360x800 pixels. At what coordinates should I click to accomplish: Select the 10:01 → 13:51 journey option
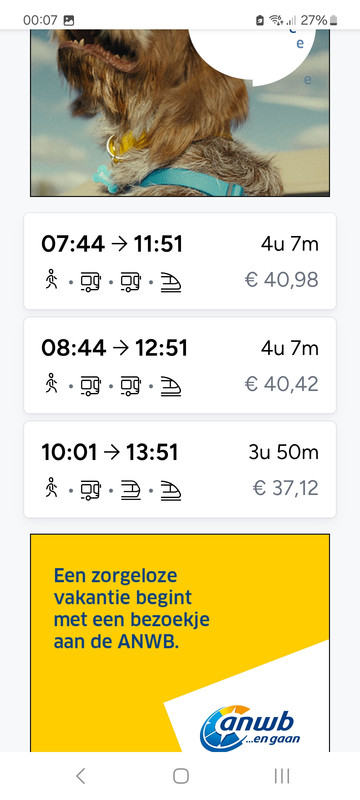180,469
